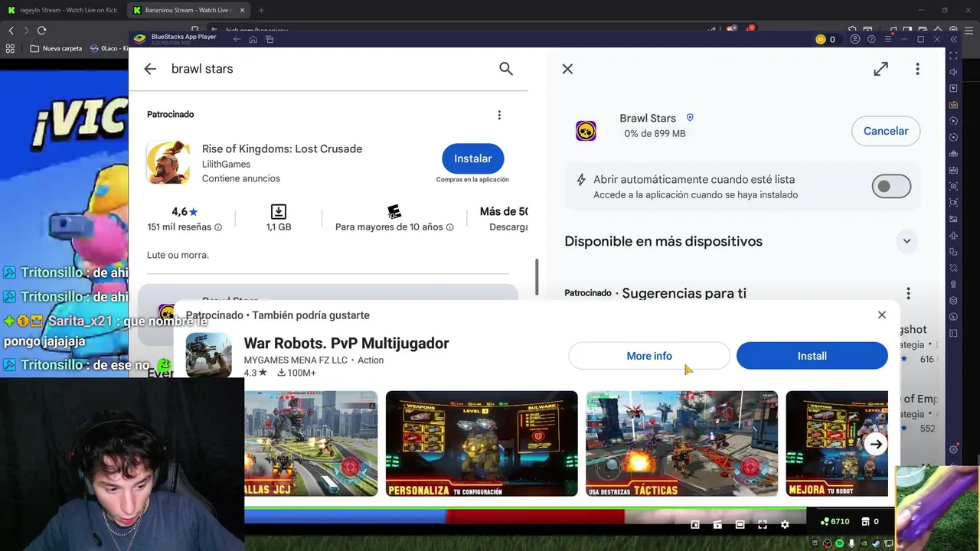The width and height of the screenshot is (980, 551).
Task: Click the 6710 channel points counter
Action: tap(835, 521)
